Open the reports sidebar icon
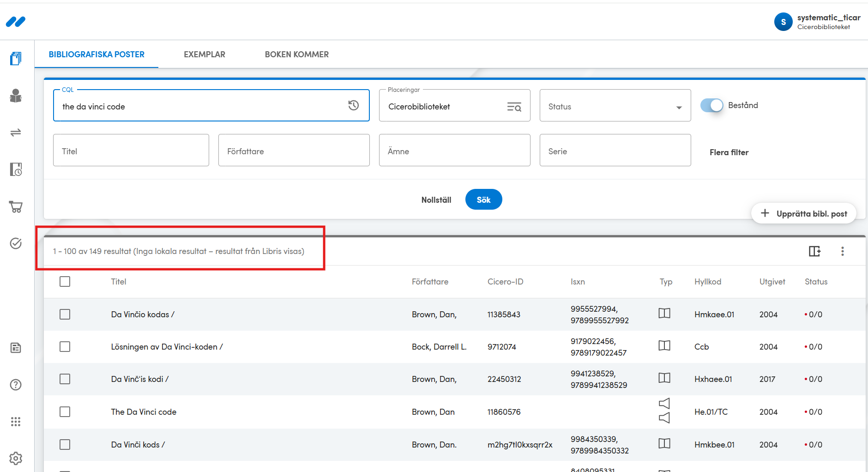The image size is (868, 472). click(16, 348)
